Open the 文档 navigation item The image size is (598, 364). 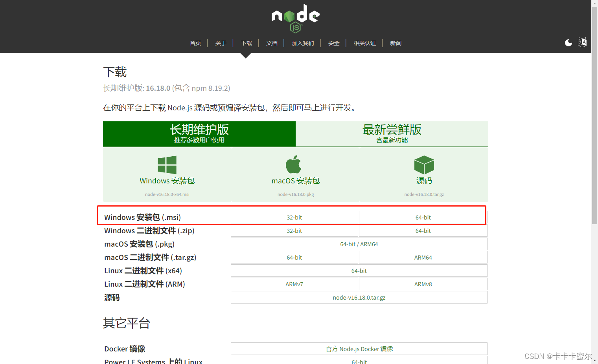click(x=272, y=43)
